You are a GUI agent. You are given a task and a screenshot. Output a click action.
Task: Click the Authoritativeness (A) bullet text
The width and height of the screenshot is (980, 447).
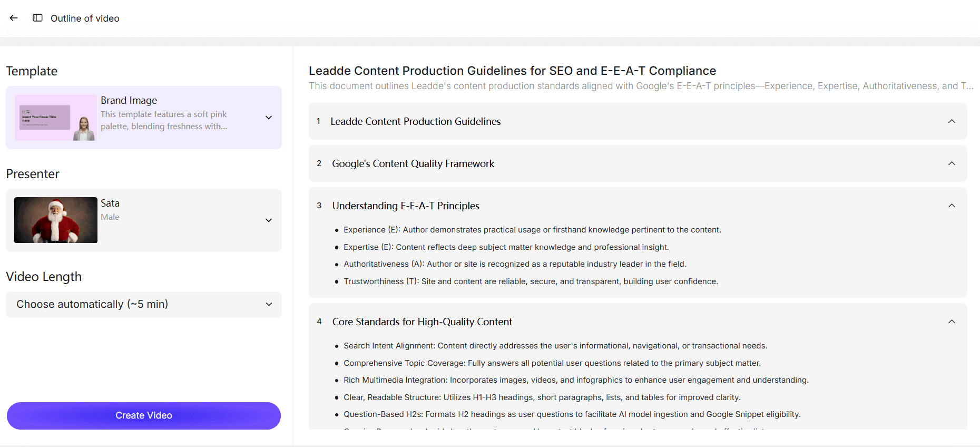click(515, 264)
